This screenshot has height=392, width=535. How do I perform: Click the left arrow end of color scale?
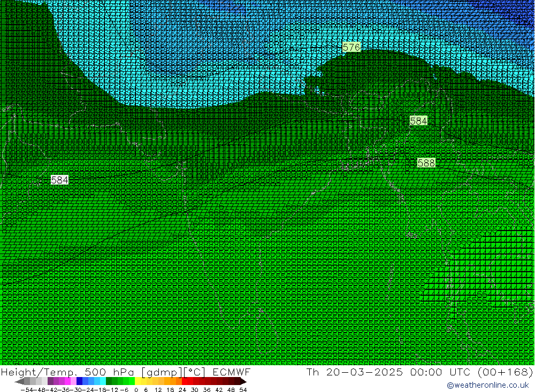pos(19,381)
